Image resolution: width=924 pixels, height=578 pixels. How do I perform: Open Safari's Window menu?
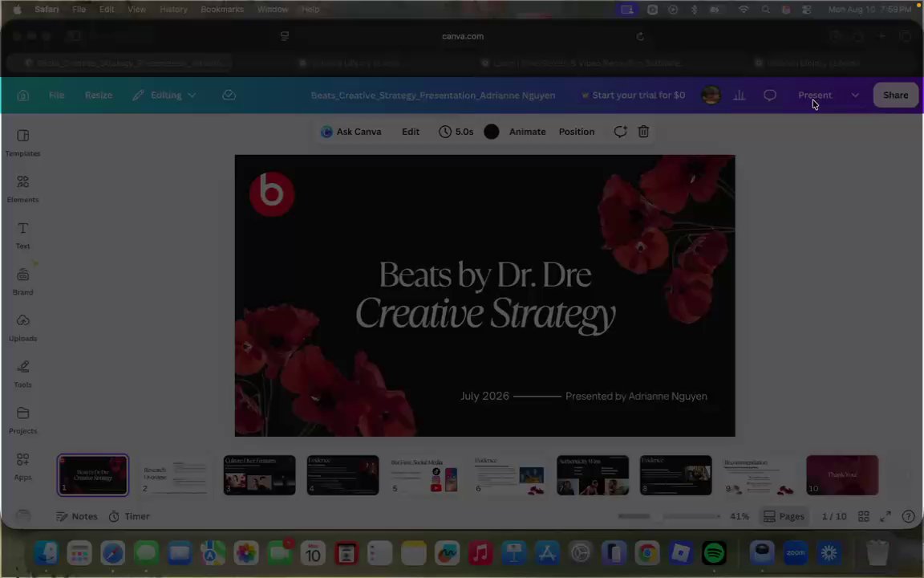272,10
